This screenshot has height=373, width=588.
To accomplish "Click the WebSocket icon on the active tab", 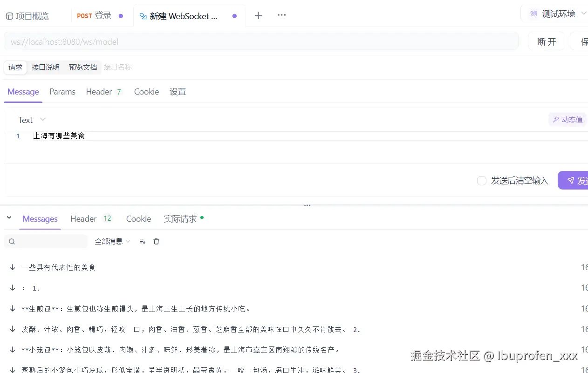I will 144,16.
